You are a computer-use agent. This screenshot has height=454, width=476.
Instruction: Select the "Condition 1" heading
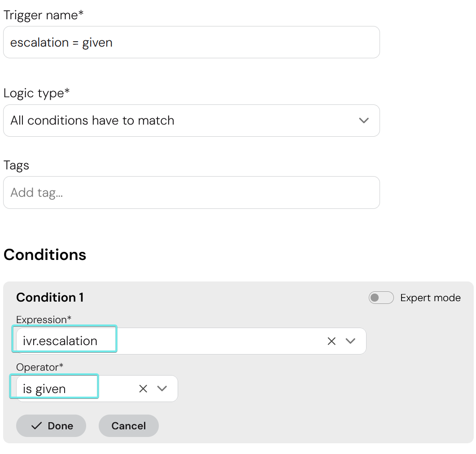(50, 298)
